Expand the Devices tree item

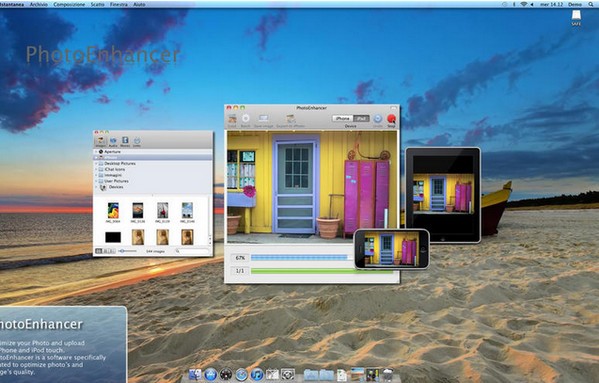point(96,187)
